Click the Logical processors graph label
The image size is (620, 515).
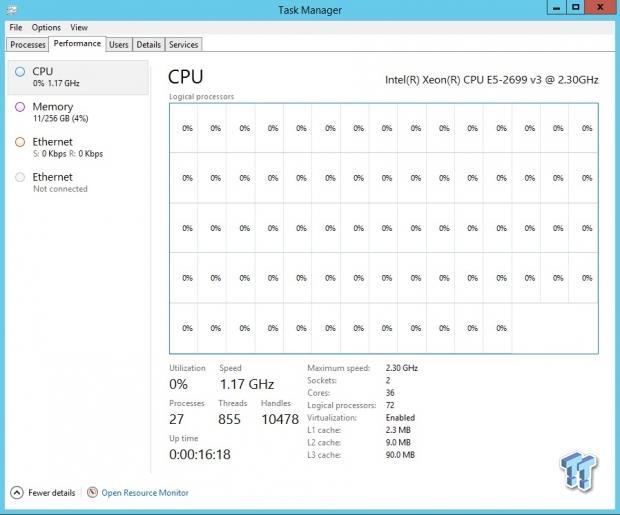[x=201, y=97]
